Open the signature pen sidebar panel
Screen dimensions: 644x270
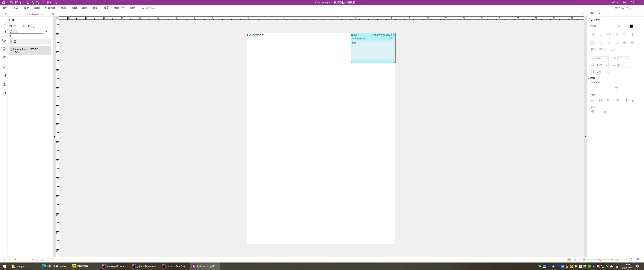point(4,84)
